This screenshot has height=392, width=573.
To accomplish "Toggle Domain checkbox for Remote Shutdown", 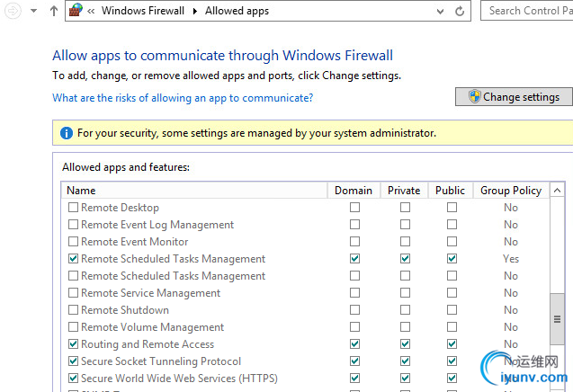I will point(354,310).
